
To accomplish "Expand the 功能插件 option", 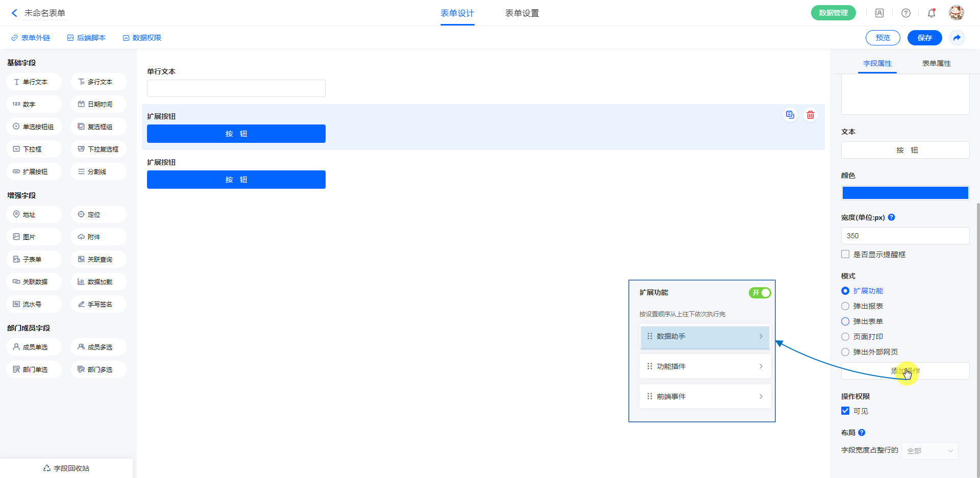I will (x=704, y=366).
